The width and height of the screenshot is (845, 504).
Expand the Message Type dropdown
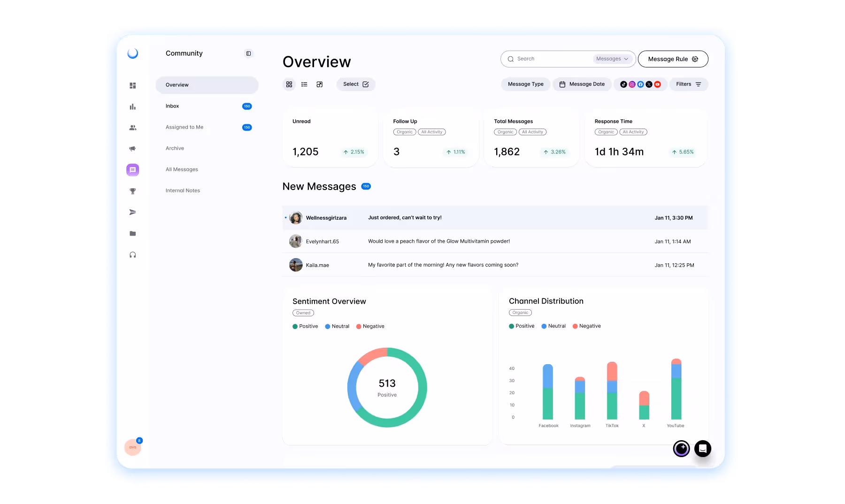tap(525, 84)
